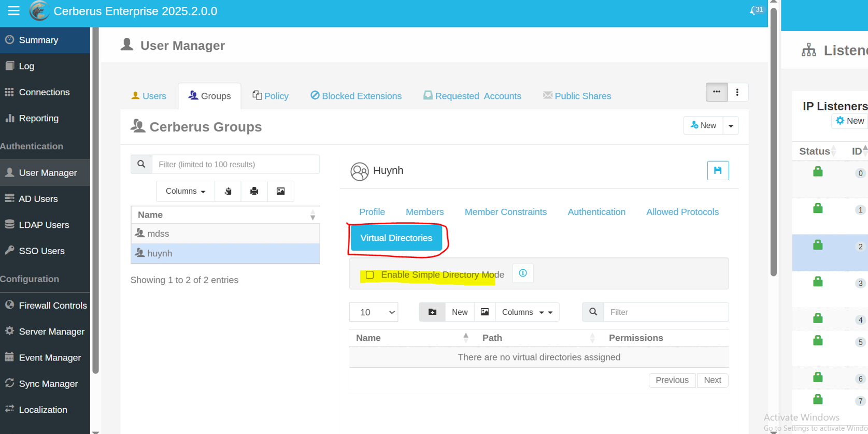Screen dimensions: 868x434
Task: Go to Connections in sidebar
Action: tap(45, 92)
